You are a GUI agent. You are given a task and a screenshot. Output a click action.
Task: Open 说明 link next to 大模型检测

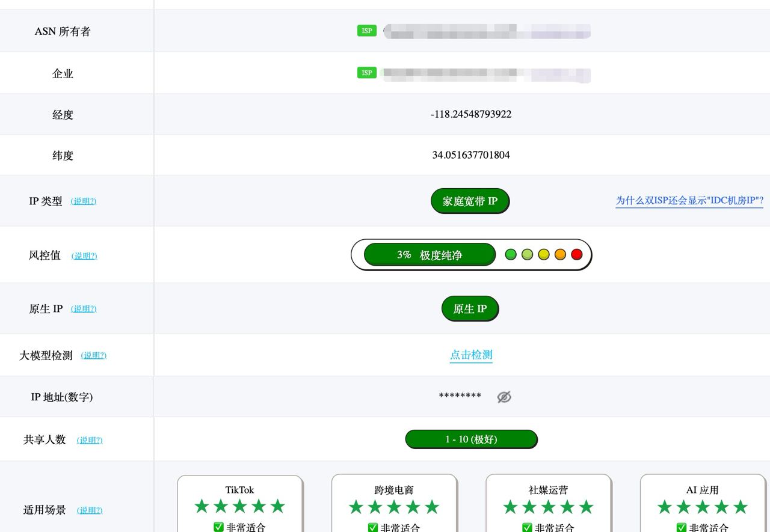[x=94, y=356]
